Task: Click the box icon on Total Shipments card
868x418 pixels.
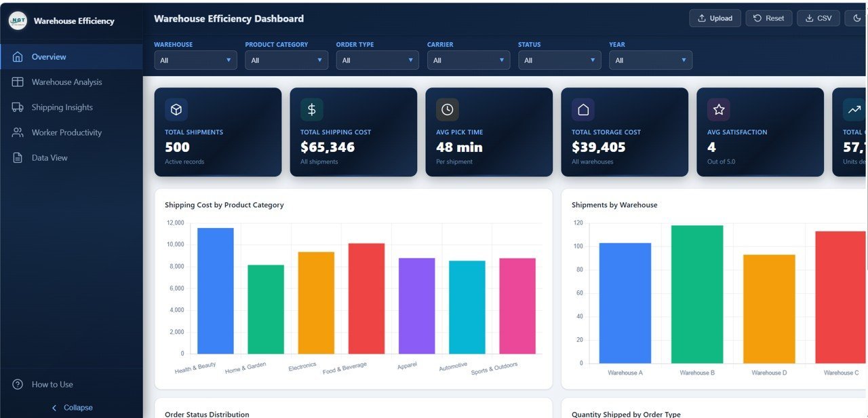Action: click(x=176, y=110)
